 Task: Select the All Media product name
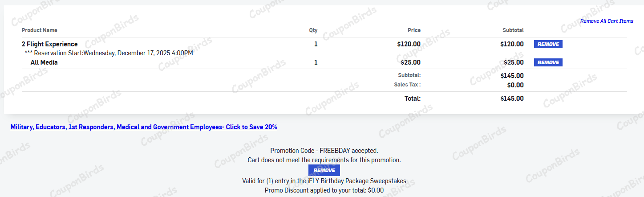[44, 62]
